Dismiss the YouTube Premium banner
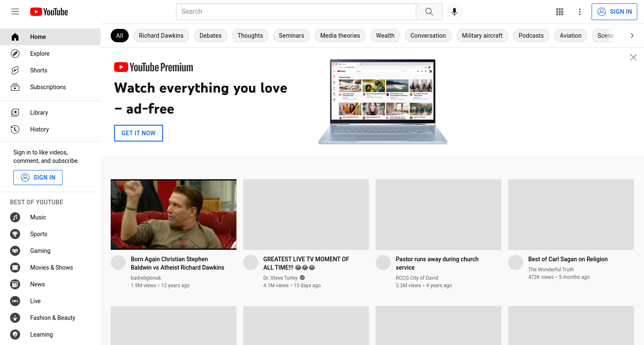Image resolution: width=644 pixels, height=345 pixels. (x=634, y=57)
